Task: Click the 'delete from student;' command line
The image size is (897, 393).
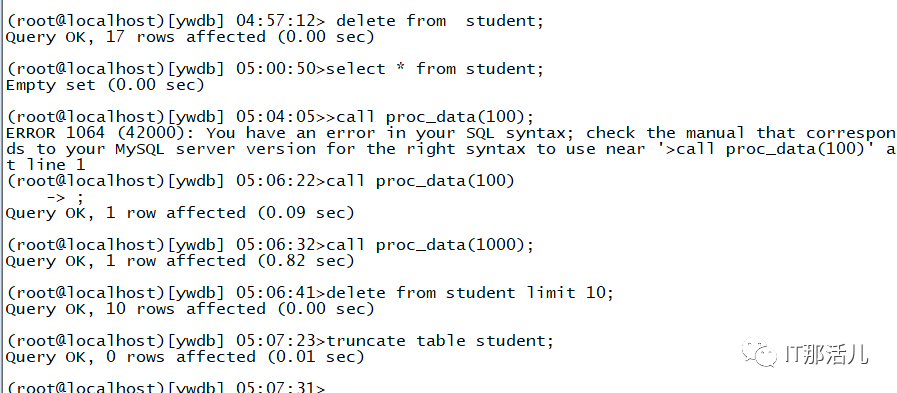Action: [x=276, y=21]
